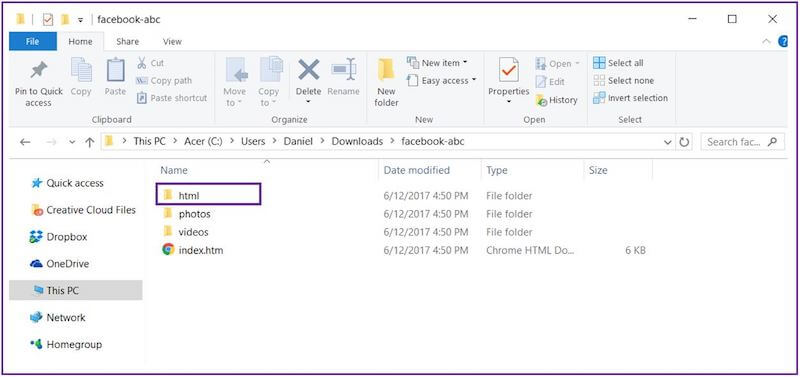Click Edit in the Open group
The width and height of the screenshot is (800, 377).
[550, 82]
